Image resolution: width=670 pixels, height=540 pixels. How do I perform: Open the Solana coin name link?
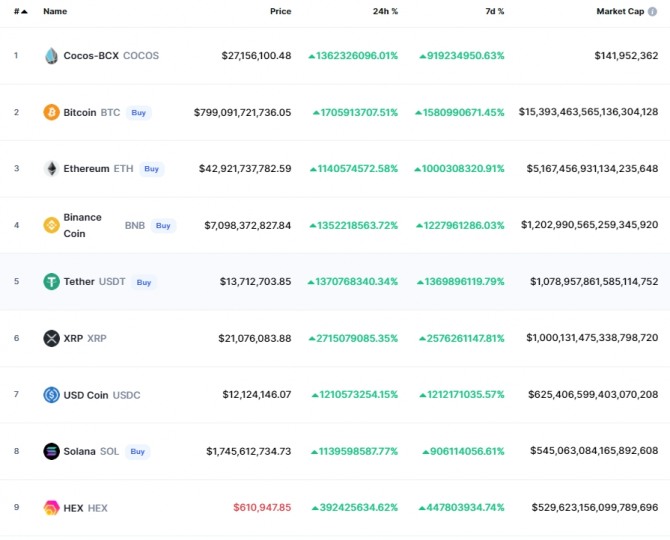(79, 451)
